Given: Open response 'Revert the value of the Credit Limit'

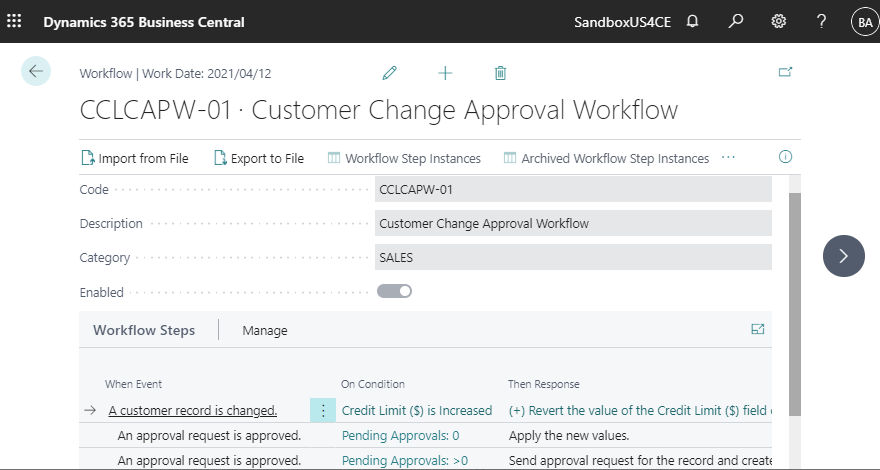Looking at the screenshot, I should (x=640, y=410).
